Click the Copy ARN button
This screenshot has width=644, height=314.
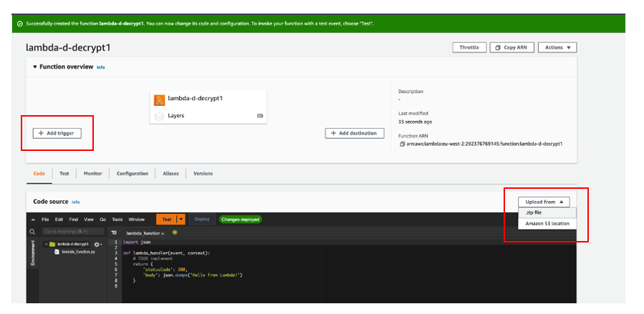pos(511,47)
